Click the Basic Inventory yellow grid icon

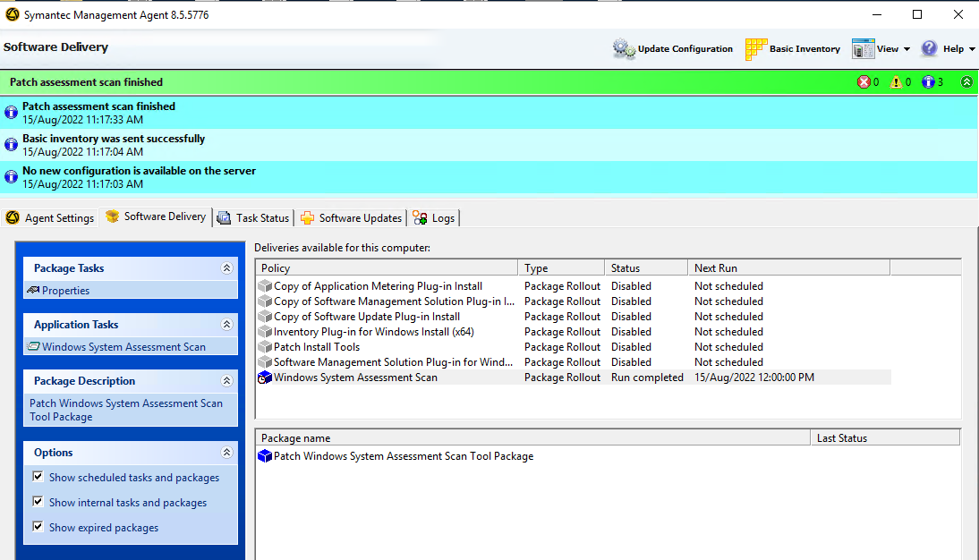[755, 48]
